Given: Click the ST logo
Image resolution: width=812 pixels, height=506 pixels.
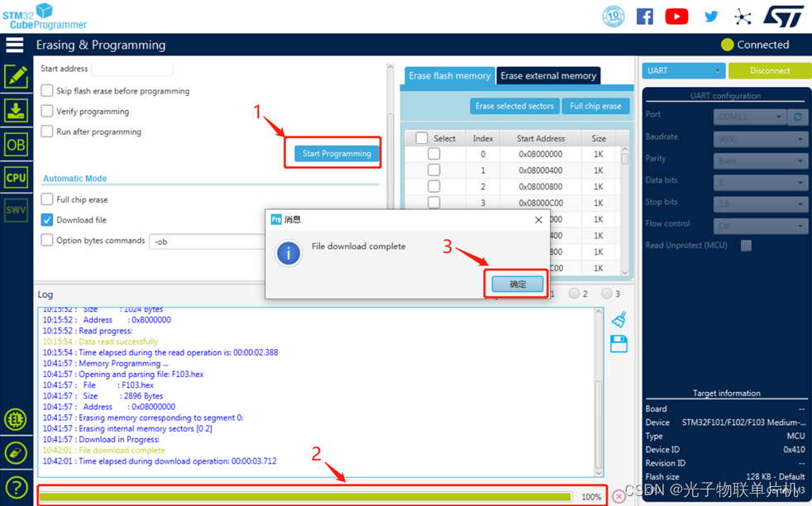Looking at the screenshot, I should coord(783,17).
